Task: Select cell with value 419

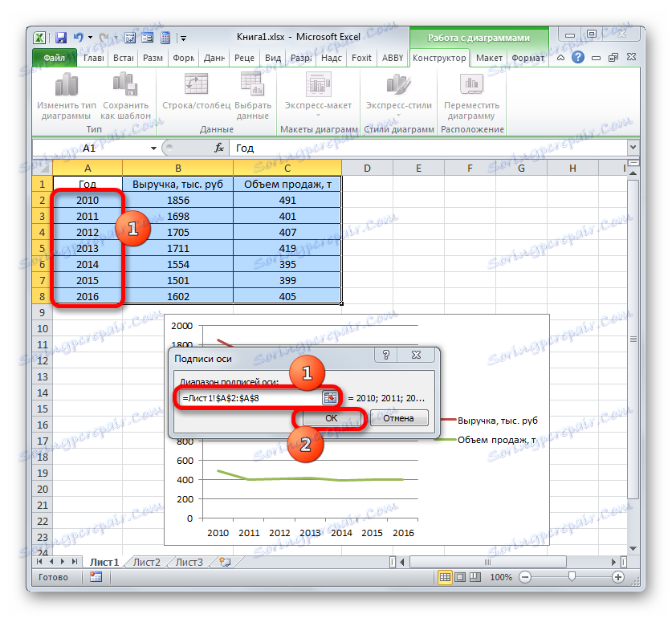Action: tap(287, 248)
